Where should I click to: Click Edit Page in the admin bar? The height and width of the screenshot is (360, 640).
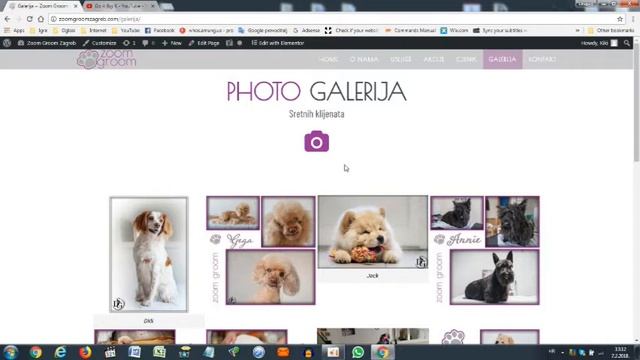[x=204, y=43]
